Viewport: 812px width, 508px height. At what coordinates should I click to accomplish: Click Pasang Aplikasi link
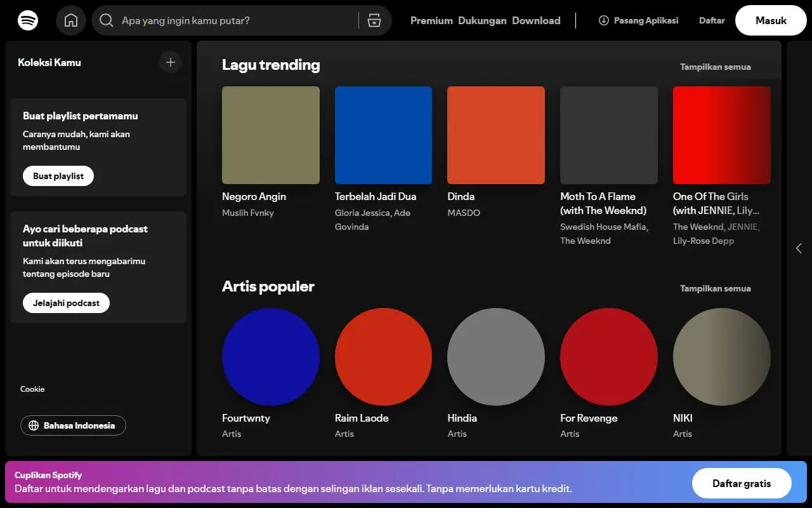pyautogui.click(x=638, y=20)
